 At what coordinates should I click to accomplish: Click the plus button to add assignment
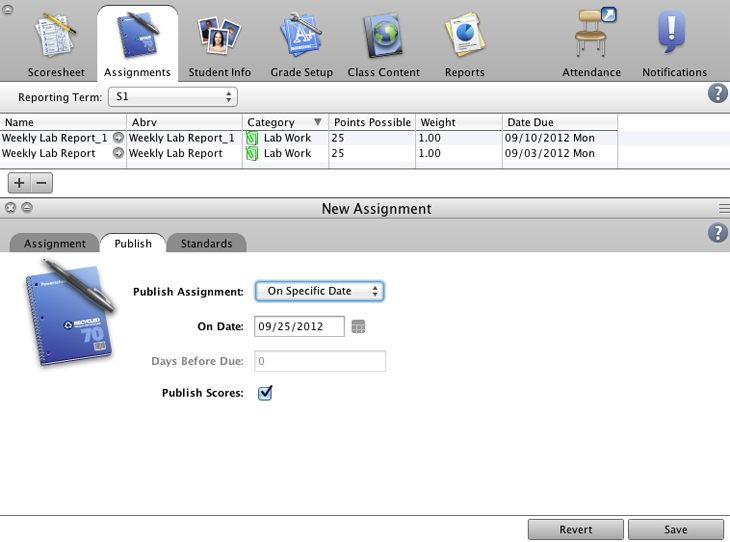19,183
